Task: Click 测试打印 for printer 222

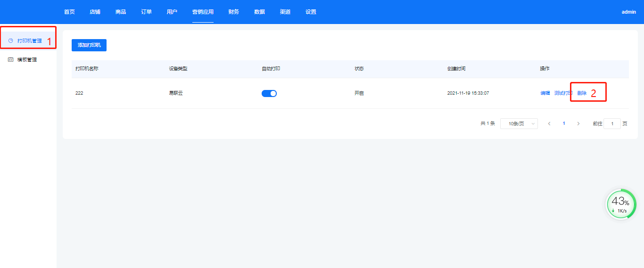Action: 562,93
